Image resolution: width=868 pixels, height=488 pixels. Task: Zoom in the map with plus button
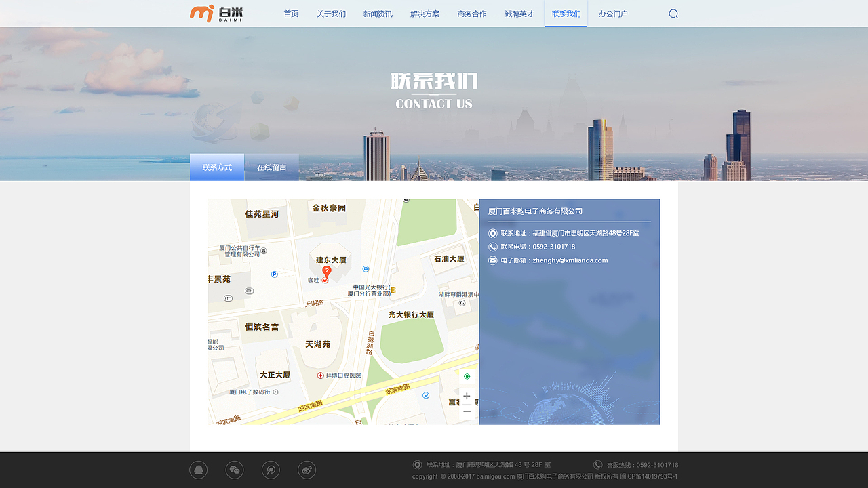tap(467, 396)
